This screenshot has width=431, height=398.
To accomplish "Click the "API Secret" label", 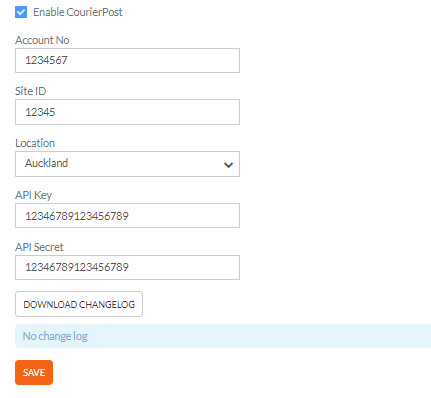I will tap(39, 247).
